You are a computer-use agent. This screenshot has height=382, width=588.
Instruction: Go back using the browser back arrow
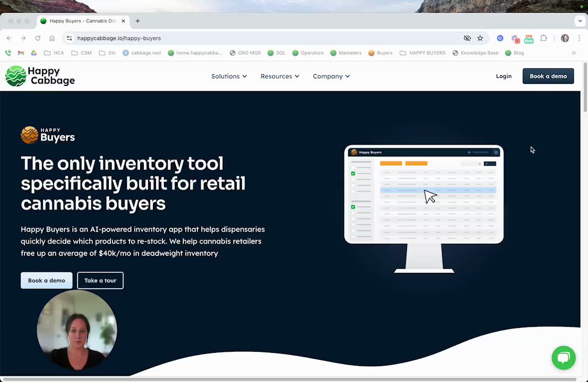click(x=9, y=38)
